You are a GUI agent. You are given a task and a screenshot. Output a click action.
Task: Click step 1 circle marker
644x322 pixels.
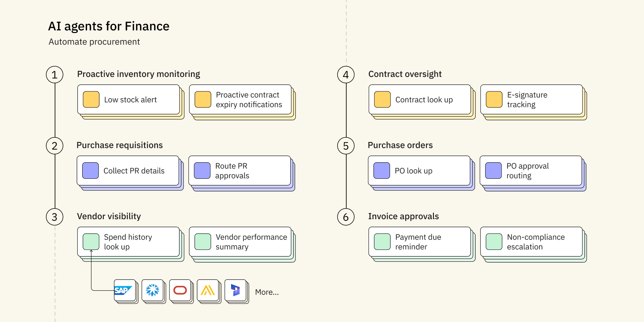(x=54, y=75)
